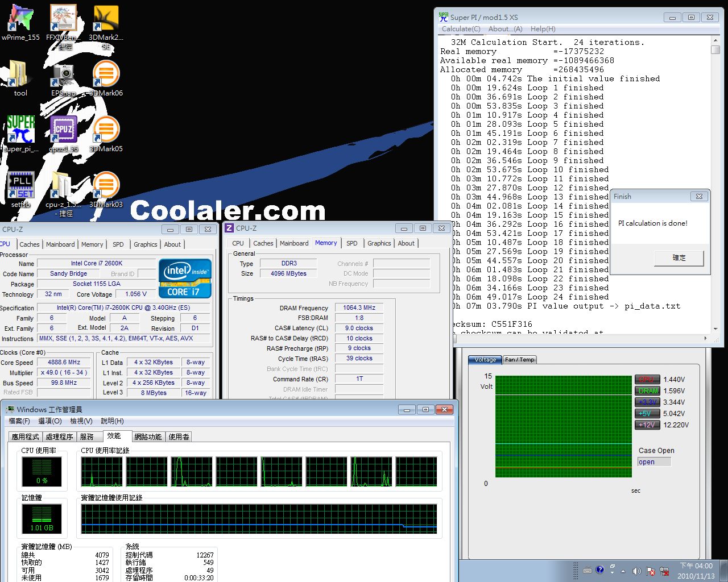The height and width of the screenshot is (582, 728).
Task: Click the Case Open status field
Action: tap(654, 462)
